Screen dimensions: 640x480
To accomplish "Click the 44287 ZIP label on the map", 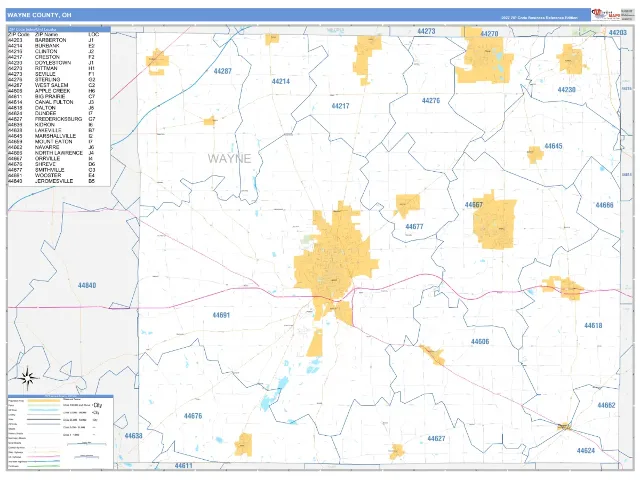I will pyautogui.click(x=222, y=71).
